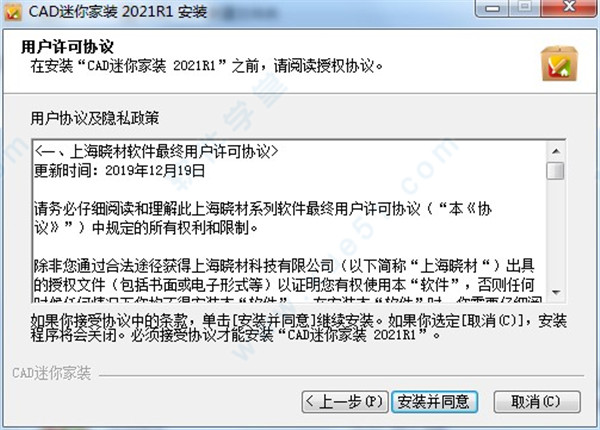The height and width of the screenshot is (430, 600).
Task: Click the 上海晓材软件最终用户许可协议 heading line
Action: pyautogui.click(x=156, y=152)
